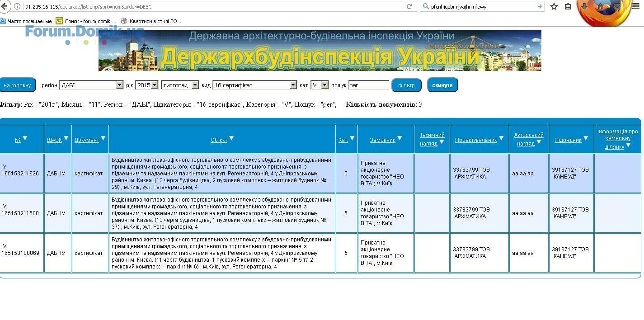Click the sort arrow beside Інформація про земельну ділянку
Image resolution: width=644 pixels, height=320 pixels.
pyautogui.click(x=628, y=145)
